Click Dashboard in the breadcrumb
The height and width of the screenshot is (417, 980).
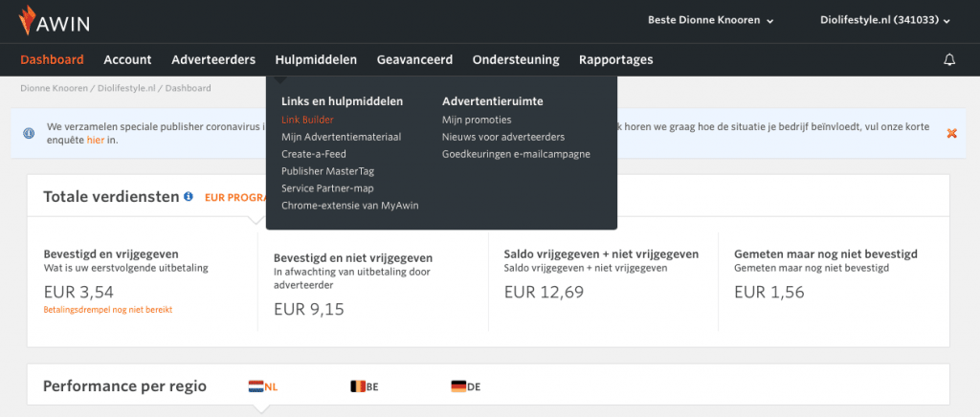click(x=189, y=88)
